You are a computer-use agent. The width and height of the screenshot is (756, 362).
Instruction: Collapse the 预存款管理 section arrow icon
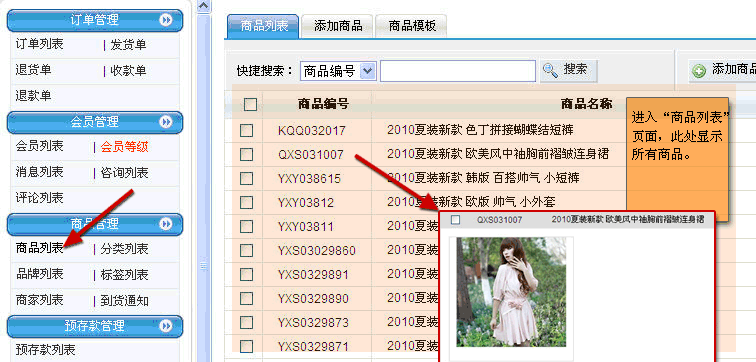pos(166,326)
